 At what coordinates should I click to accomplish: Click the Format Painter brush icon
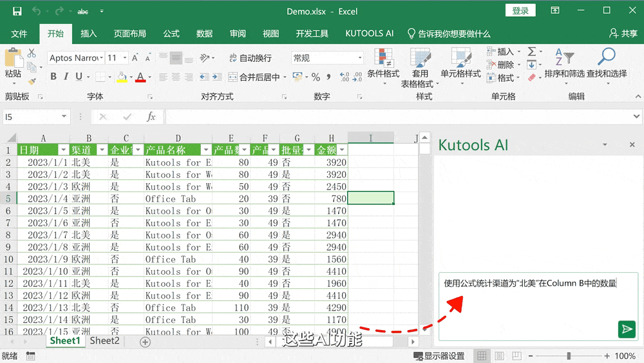(32, 81)
